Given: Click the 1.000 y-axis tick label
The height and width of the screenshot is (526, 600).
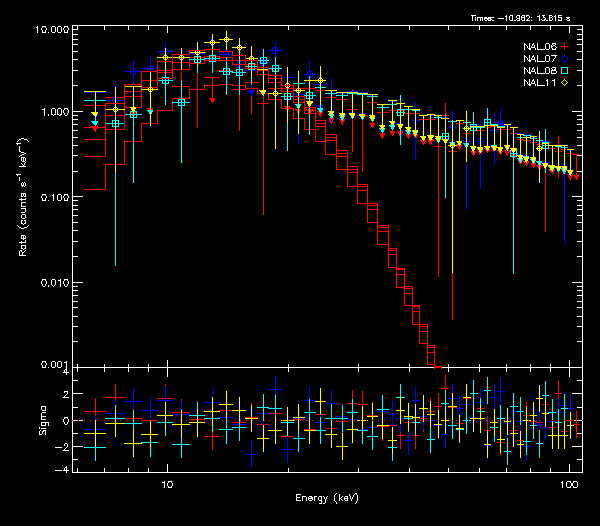Looking at the screenshot, I should click(55, 112).
